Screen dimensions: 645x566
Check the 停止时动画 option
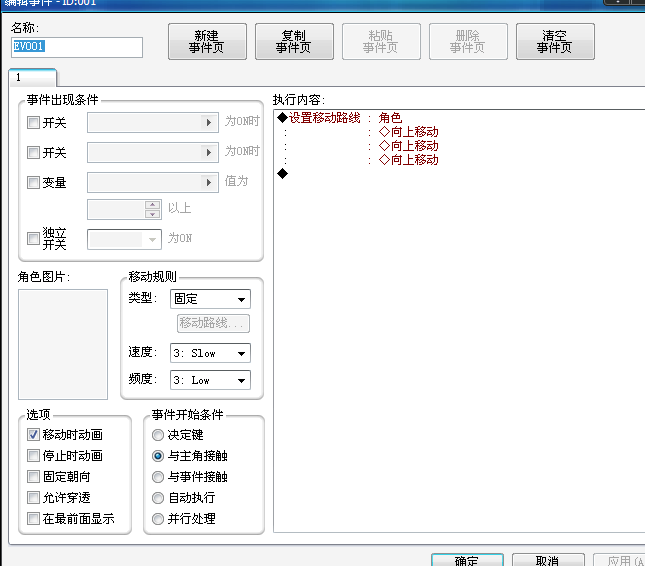pos(33,456)
